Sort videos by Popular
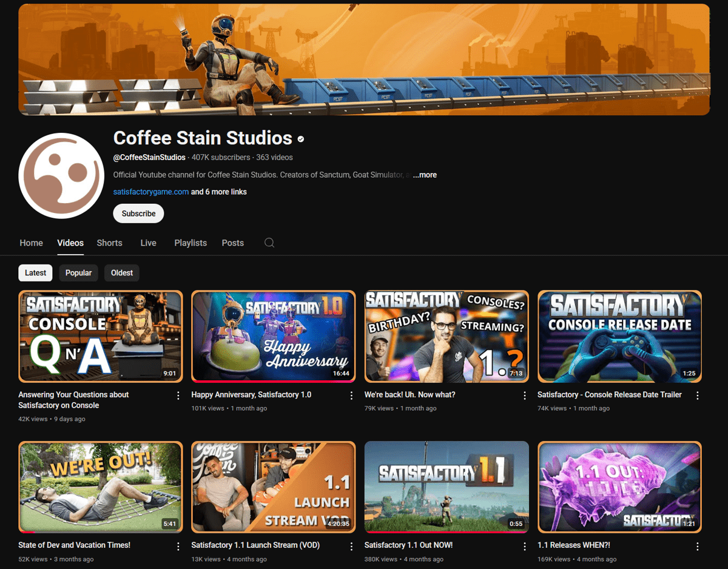This screenshot has height=569, width=728. click(78, 273)
